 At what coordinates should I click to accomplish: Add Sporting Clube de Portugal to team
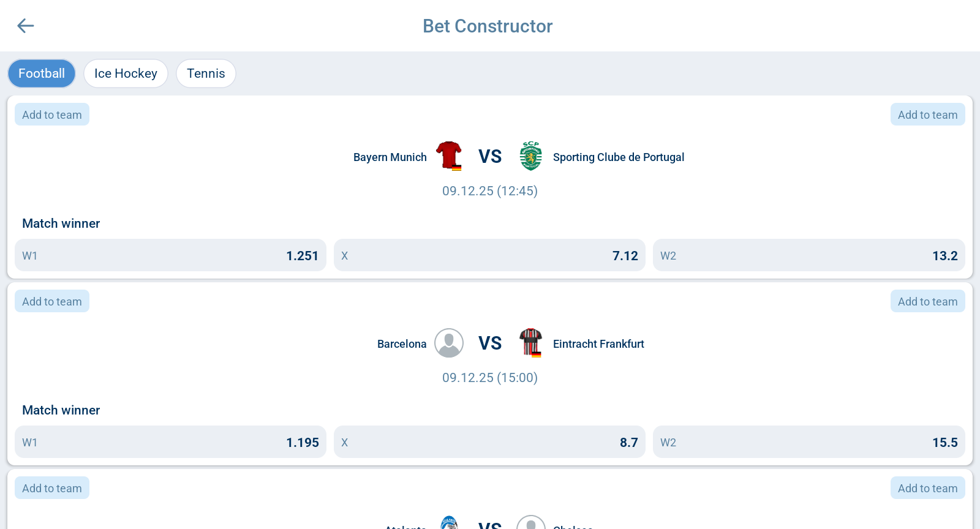coord(927,114)
